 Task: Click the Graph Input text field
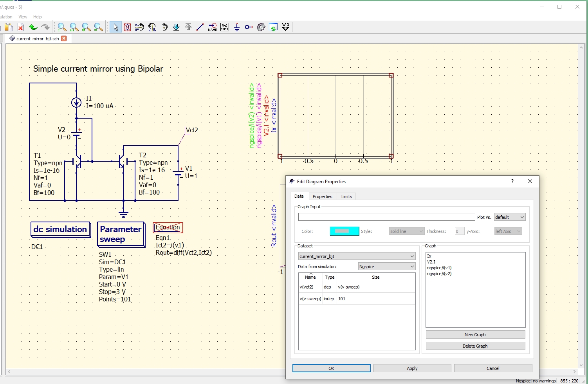386,217
